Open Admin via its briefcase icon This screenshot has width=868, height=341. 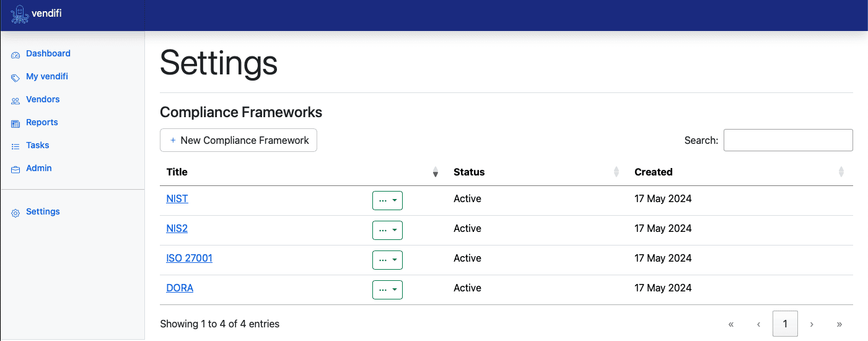(15, 169)
